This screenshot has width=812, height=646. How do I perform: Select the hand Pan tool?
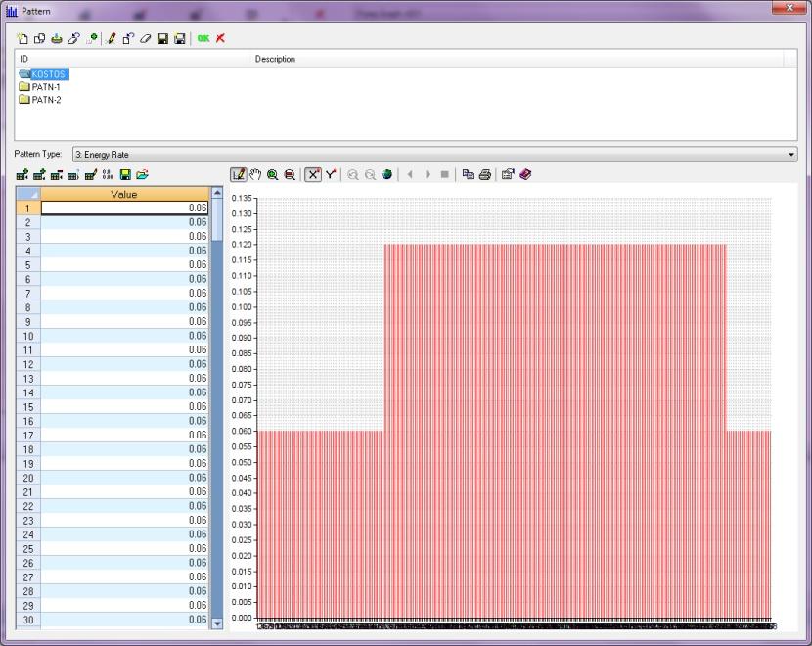point(255,174)
